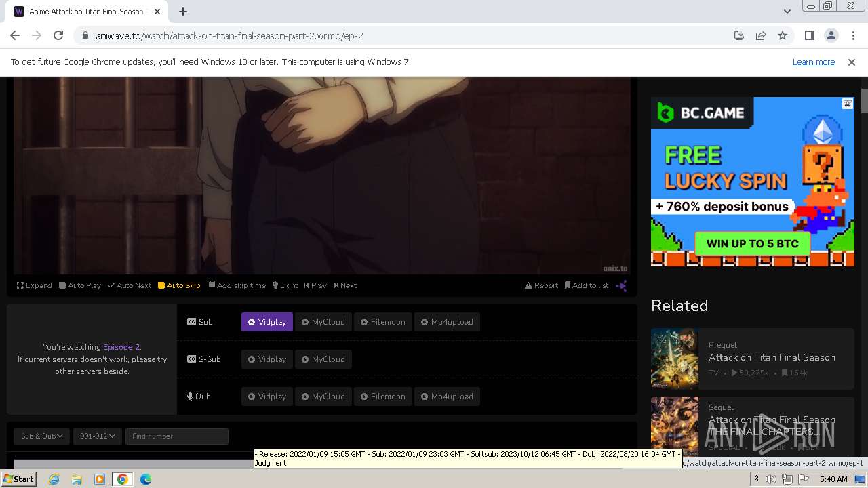Select Dub MyCloud server
This screenshot has width=868, height=488.
[323, 396]
